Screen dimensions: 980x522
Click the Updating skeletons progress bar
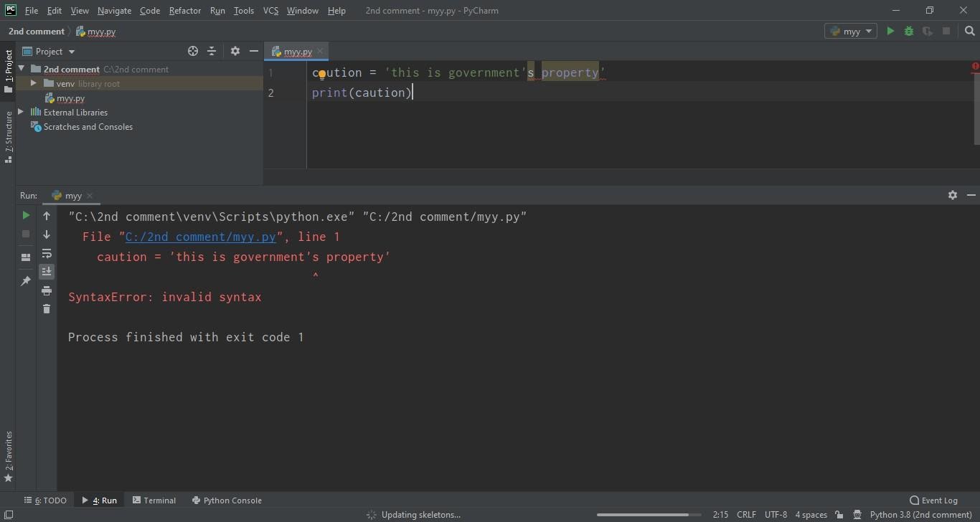point(644,514)
